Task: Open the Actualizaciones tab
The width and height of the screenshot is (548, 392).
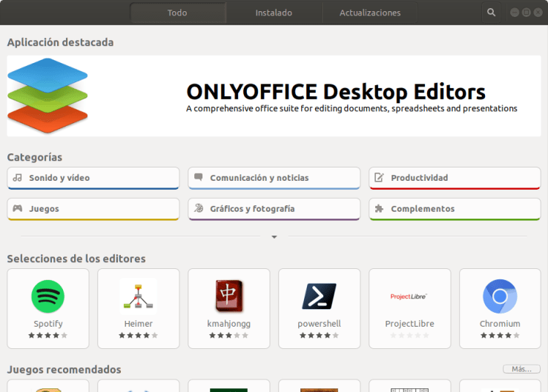Action: pos(370,13)
